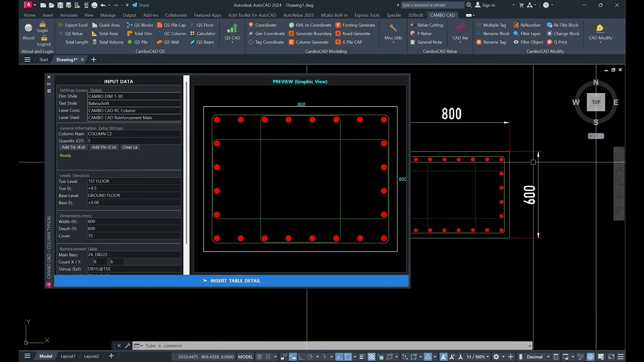The image size is (644, 362).
Task: Open the Rename Block tool
Action: click(x=493, y=34)
